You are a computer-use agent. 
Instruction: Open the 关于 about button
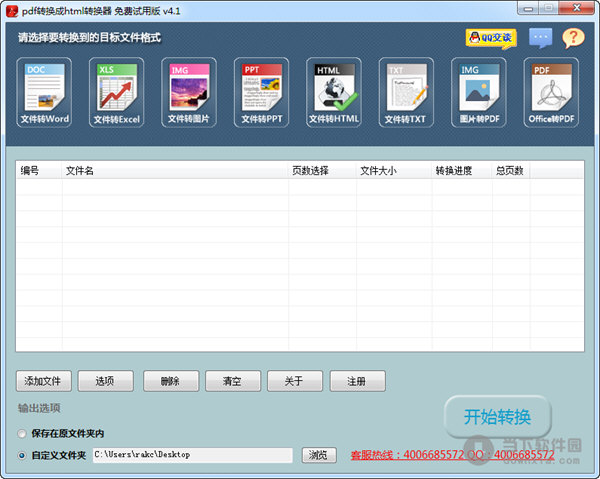coord(295,381)
